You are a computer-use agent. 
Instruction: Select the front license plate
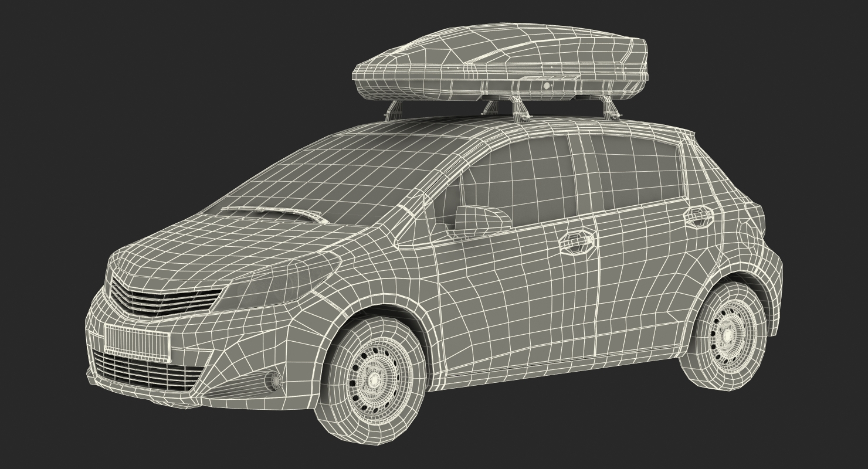(137, 343)
